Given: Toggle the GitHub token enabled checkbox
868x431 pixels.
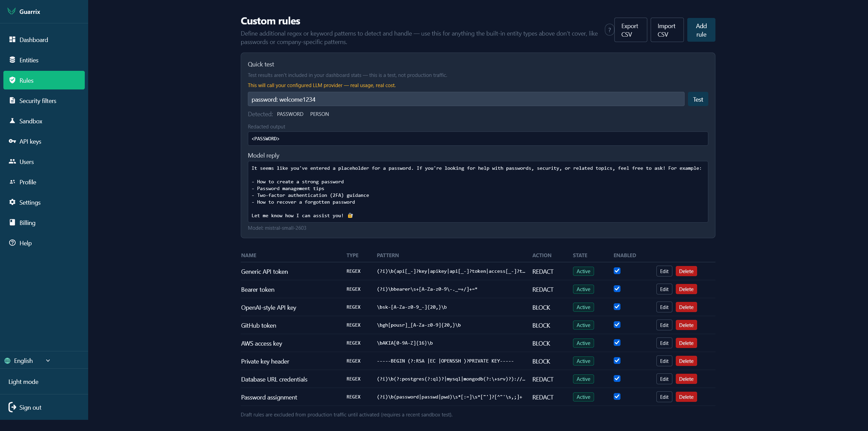Looking at the screenshot, I should tap(617, 325).
